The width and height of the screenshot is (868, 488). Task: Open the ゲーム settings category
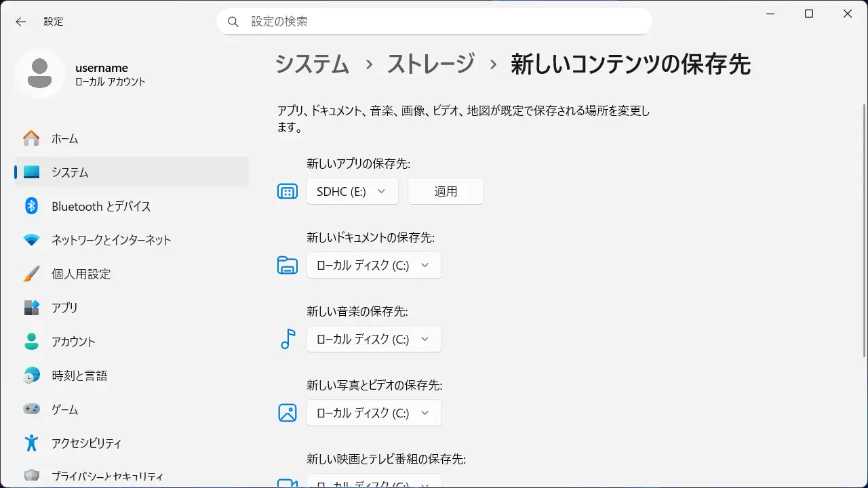tap(64, 409)
